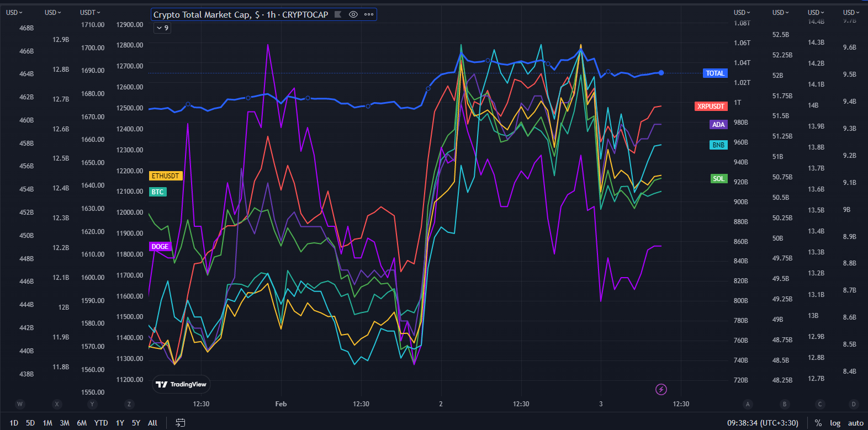
Task: Click the 1.06T scale value
Action: coord(742,43)
